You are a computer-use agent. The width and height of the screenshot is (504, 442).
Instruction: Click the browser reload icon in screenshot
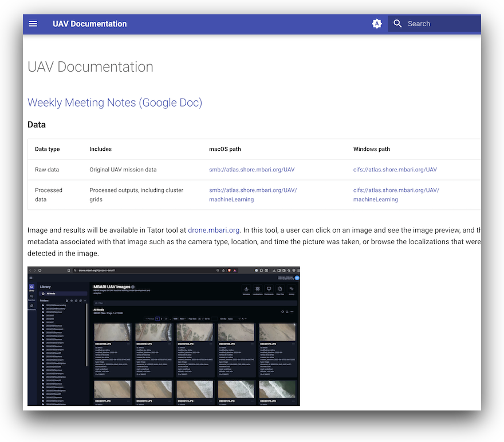coord(40,270)
